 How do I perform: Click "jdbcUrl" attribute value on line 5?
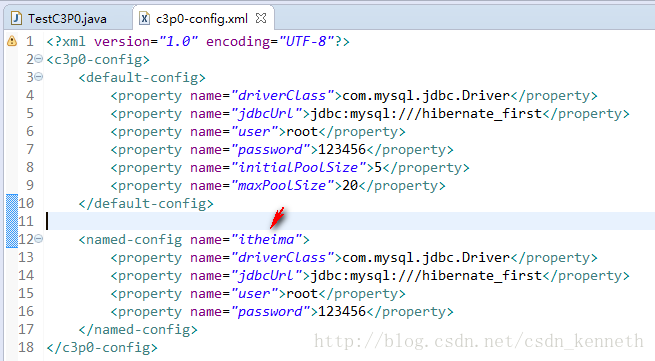(267, 114)
